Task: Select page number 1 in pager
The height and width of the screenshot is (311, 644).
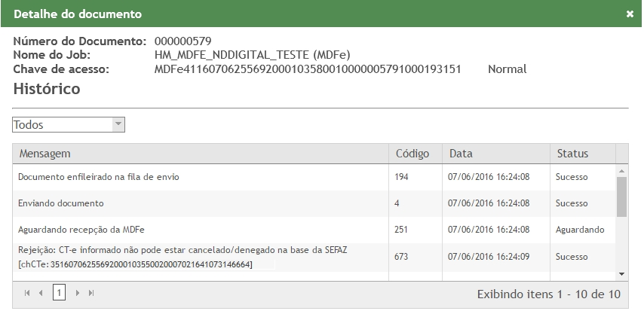Action: 59,292
